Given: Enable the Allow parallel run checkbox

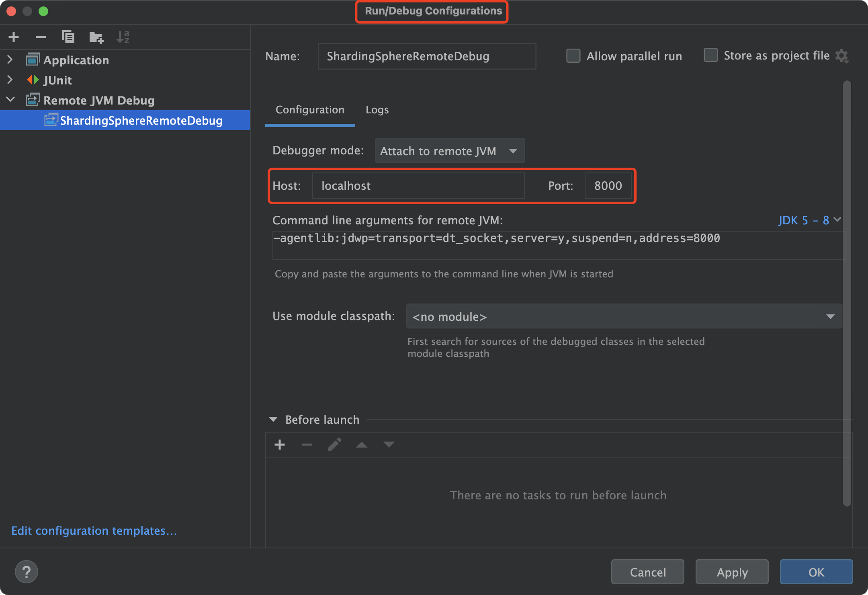Looking at the screenshot, I should (x=573, y=56).
